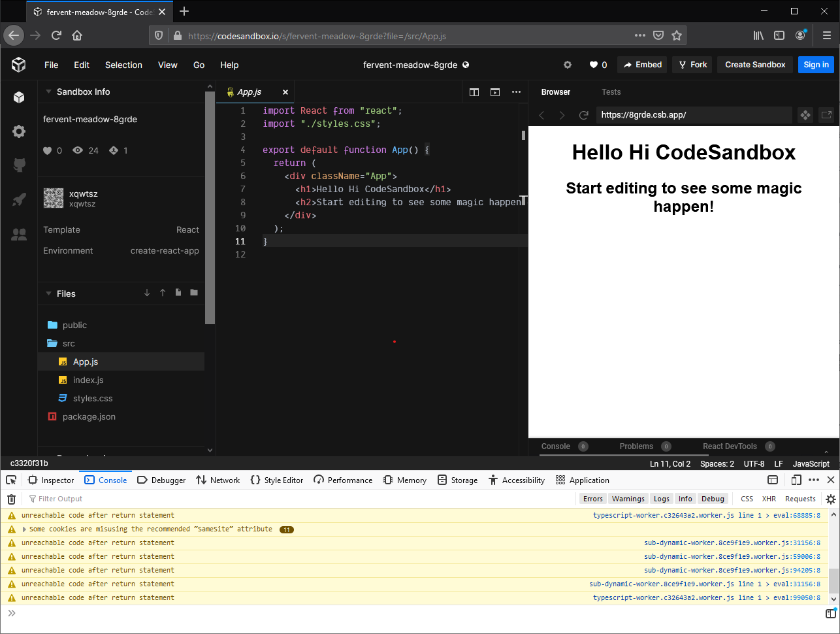Open the GitHub sidebar icon
Screen dimensions: 840x634
(19, 165)
